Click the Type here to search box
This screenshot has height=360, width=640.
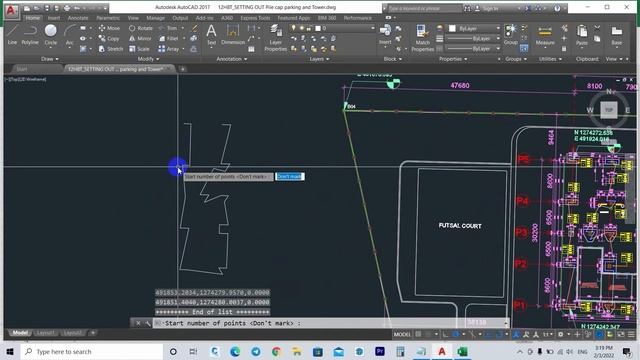[x=91, y=351]
